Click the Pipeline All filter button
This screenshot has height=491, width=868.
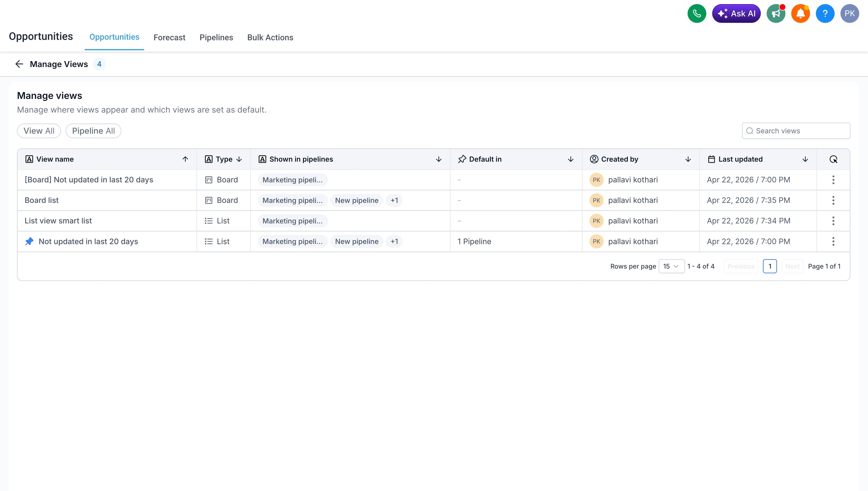tap(93, 131)
